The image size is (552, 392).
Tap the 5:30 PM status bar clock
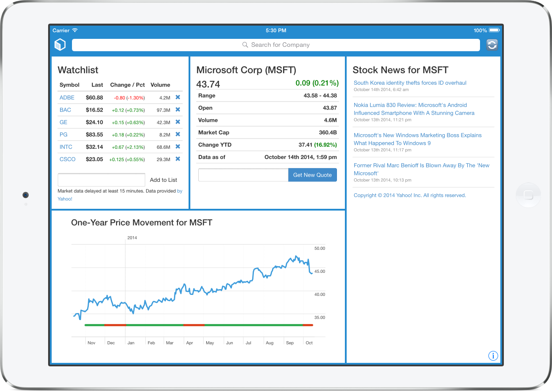click(276, 30)
